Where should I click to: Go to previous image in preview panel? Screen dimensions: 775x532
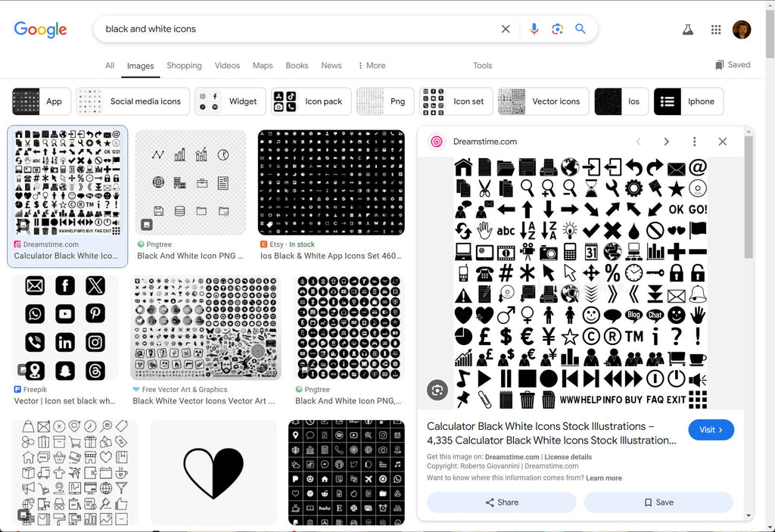click(639, 142)
